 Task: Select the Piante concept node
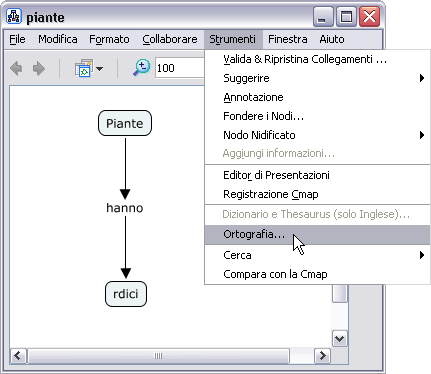tap(125, 123)
